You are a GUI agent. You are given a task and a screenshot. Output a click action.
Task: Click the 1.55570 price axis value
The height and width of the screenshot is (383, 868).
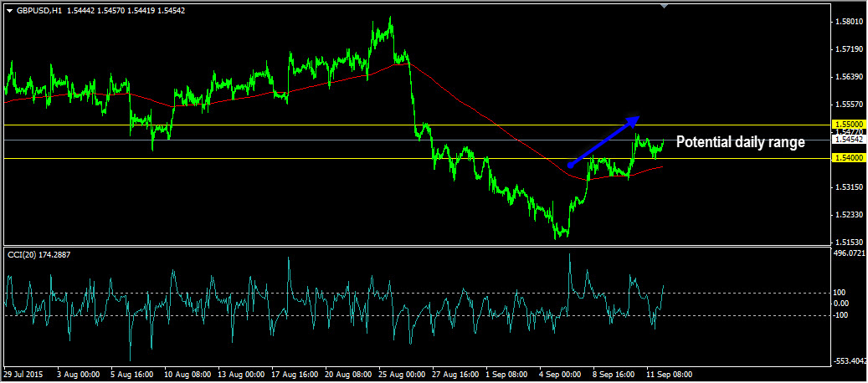pyautogui.click(x=850, y=105)
